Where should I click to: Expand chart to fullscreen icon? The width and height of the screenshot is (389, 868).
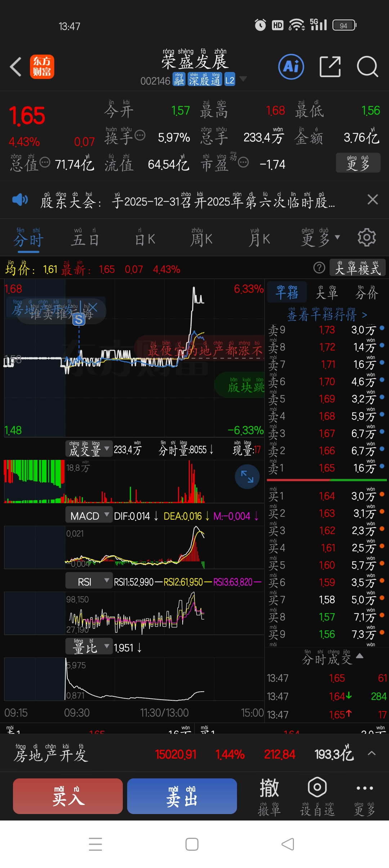tap(247, 476)
